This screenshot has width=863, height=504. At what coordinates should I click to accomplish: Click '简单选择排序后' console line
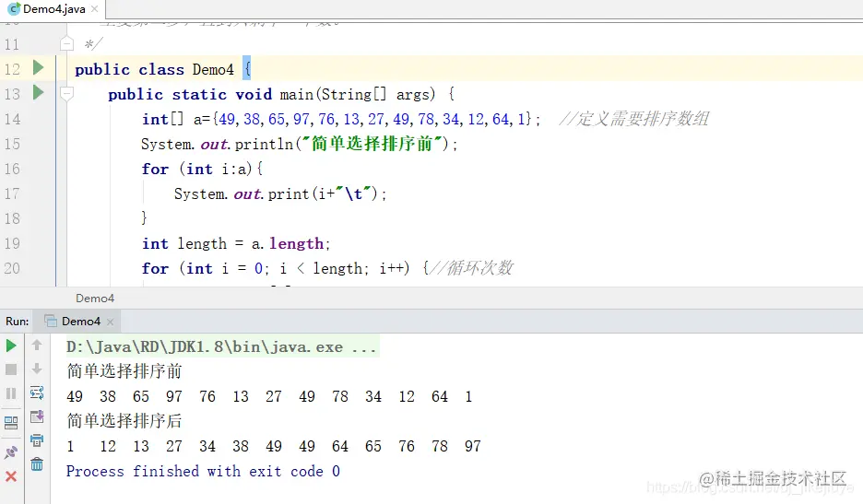(x=124, y=421)
